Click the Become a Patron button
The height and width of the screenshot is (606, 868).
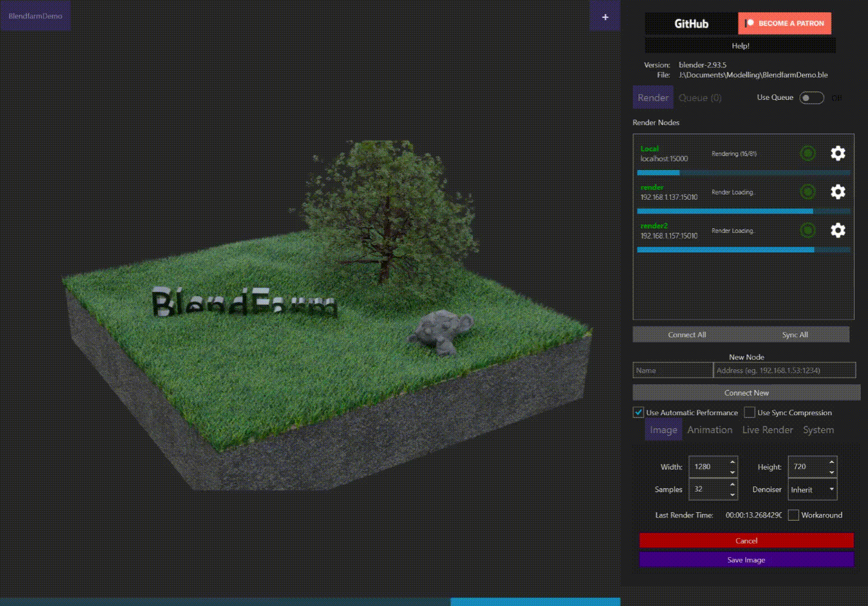coord(784,24)
